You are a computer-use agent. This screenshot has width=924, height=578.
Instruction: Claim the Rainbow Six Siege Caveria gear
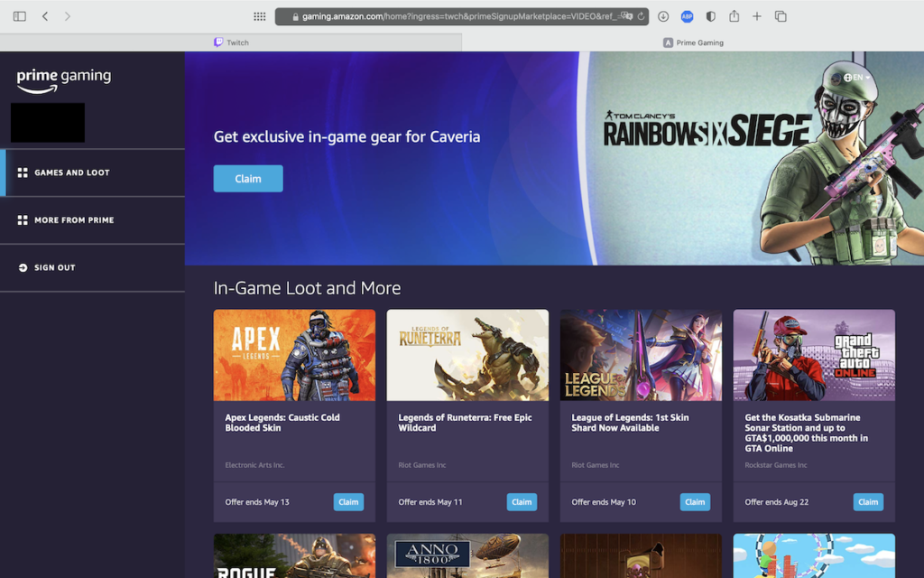248,179
